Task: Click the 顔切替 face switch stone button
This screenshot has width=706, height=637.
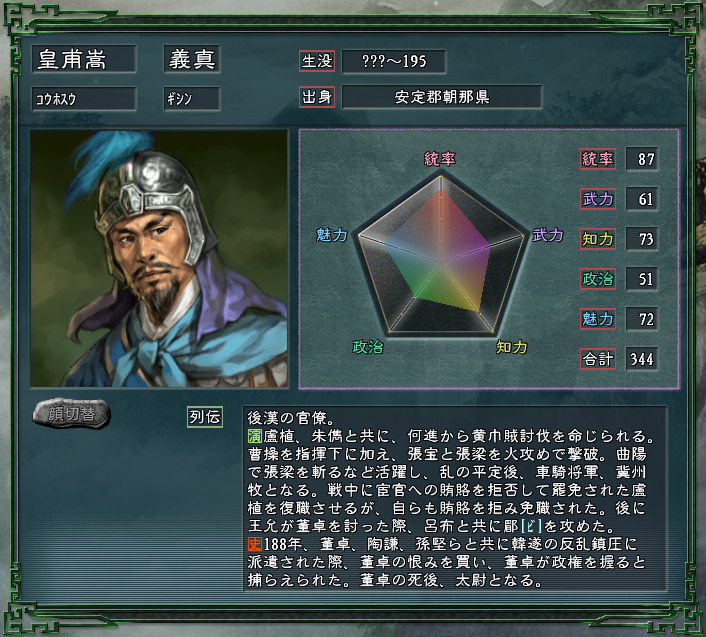Action: click(x=72, y=413)
